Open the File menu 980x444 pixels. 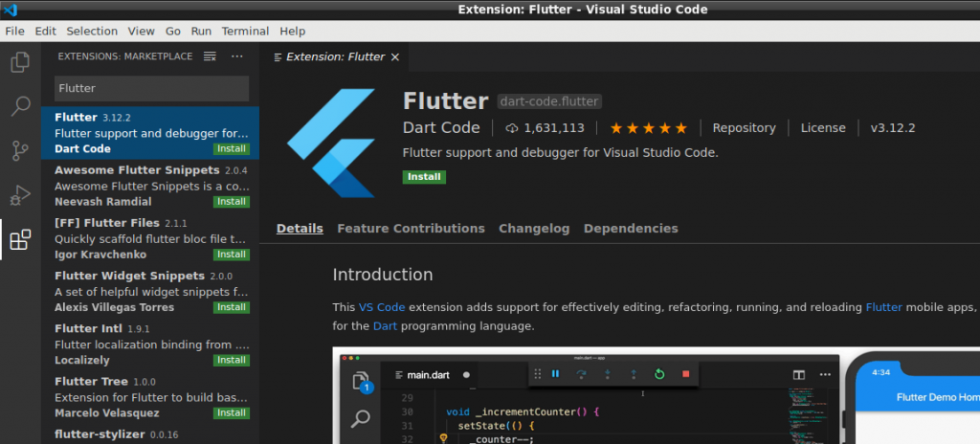click(x=14, y=31)
